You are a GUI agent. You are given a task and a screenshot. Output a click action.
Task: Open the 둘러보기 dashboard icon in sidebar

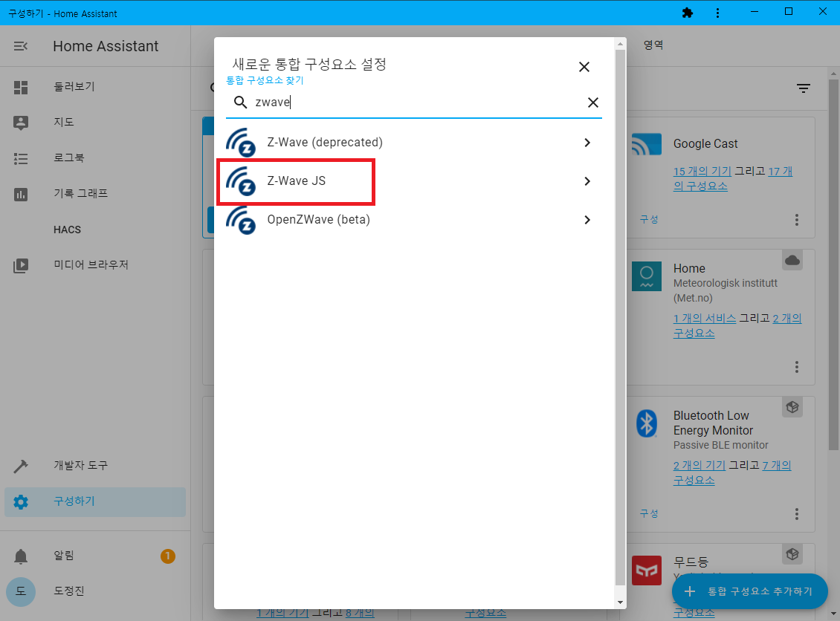tap(20, 87)
